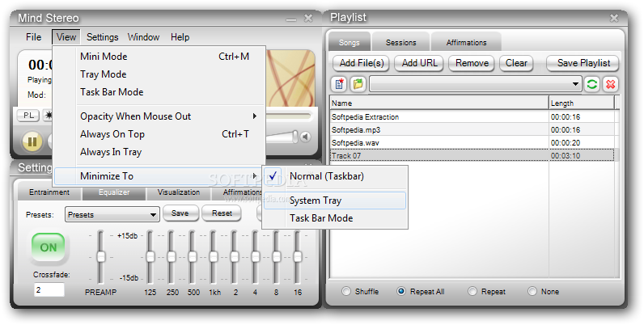Select the None radio button

532,291
